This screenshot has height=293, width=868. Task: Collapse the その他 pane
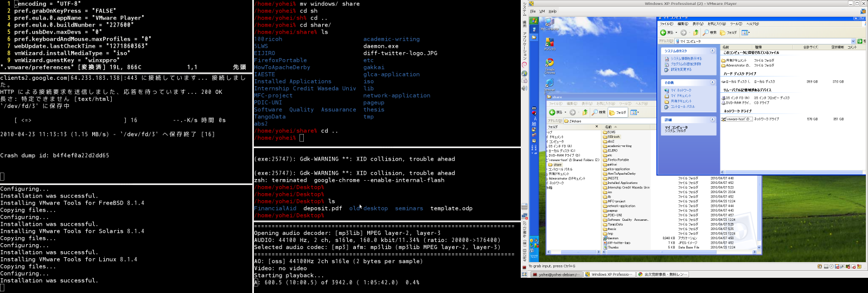tap(712, 82)
